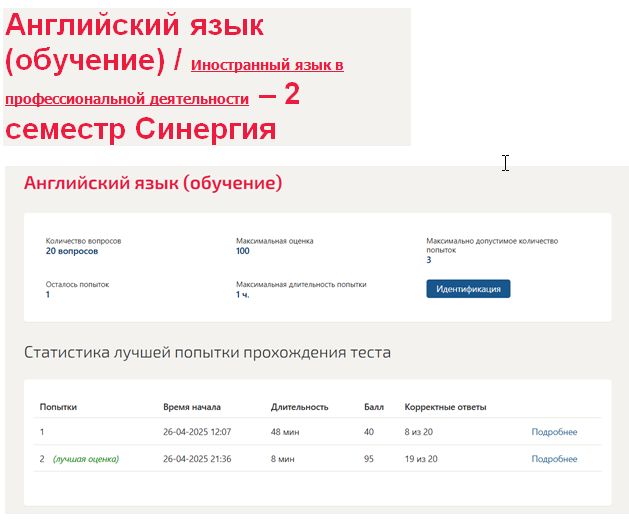
Task: Click the Попытки column header
Action: 58,407
